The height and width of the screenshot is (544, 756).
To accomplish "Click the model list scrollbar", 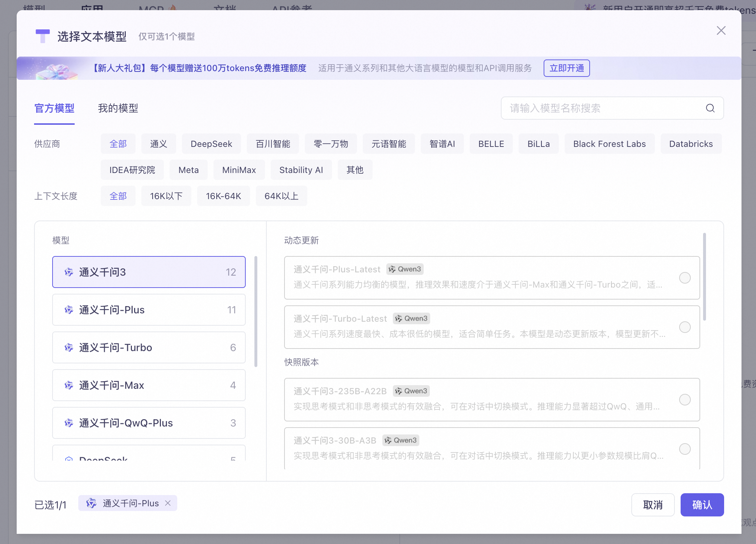I will pyautogui.click(x=256, y=312).
